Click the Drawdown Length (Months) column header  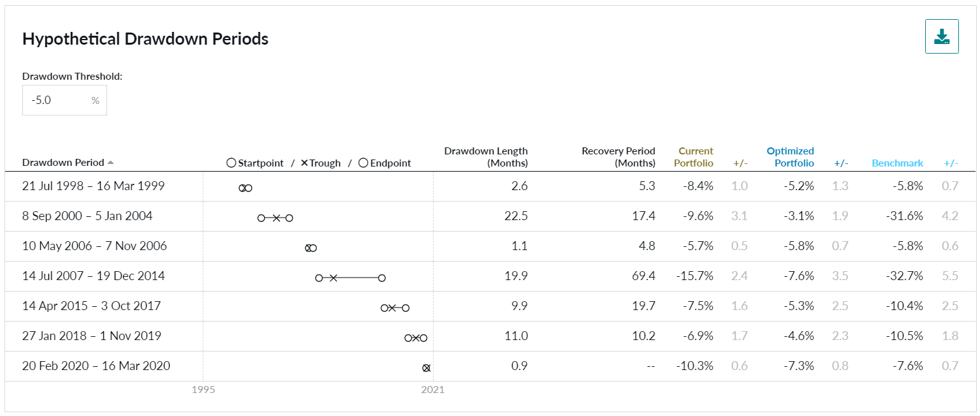click(486, 157)
